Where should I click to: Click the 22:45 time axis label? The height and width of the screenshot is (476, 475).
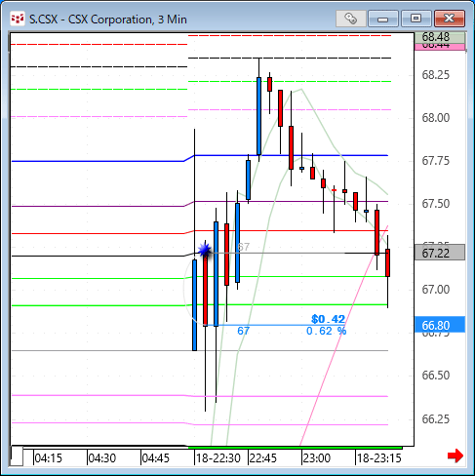tap(262, 458)
